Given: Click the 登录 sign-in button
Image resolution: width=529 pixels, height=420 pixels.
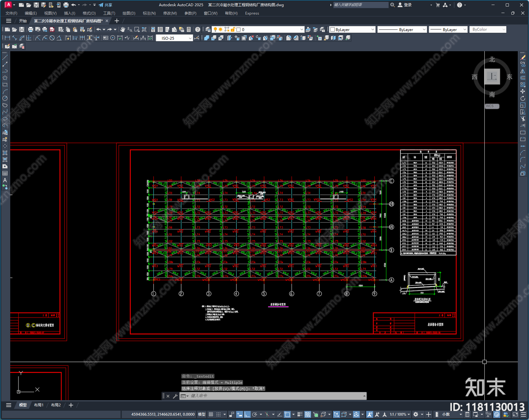Looking at the screenshot, I should pyautogui.click(x=405, y=5).
